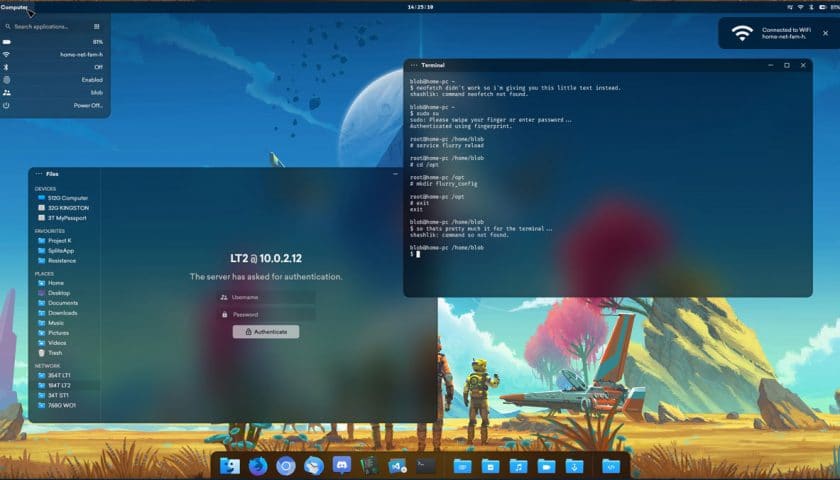Click the Username field in Files
This screenshot has width=840, height=480.
[x=266, y=297]
